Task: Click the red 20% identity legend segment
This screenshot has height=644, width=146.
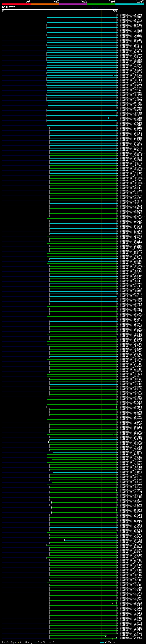Action: pyautogui.click(x=16, y=4)
